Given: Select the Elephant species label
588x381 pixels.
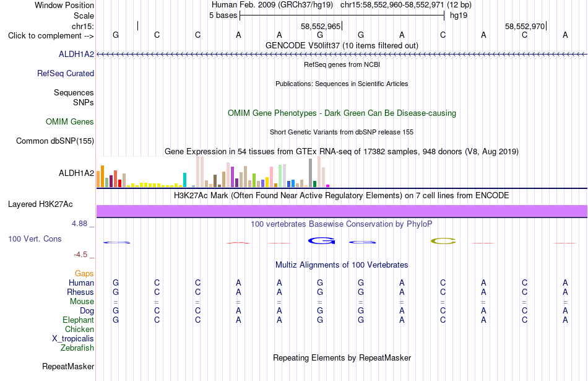Looking at the screenshot, I should coord(78,320).
